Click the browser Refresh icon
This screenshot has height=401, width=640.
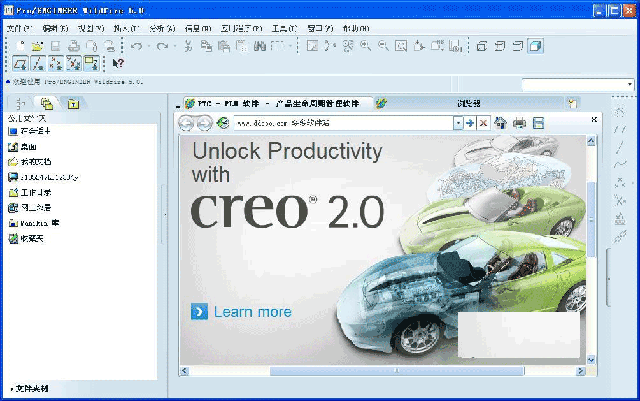(223, 123)
